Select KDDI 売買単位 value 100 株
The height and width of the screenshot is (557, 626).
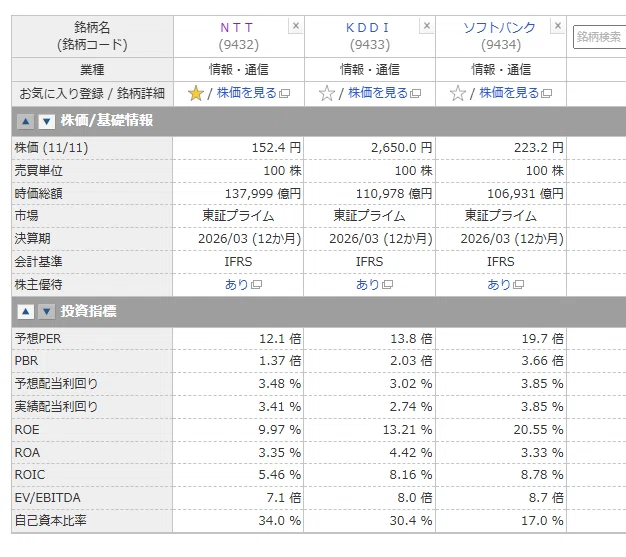click(414, 171)
